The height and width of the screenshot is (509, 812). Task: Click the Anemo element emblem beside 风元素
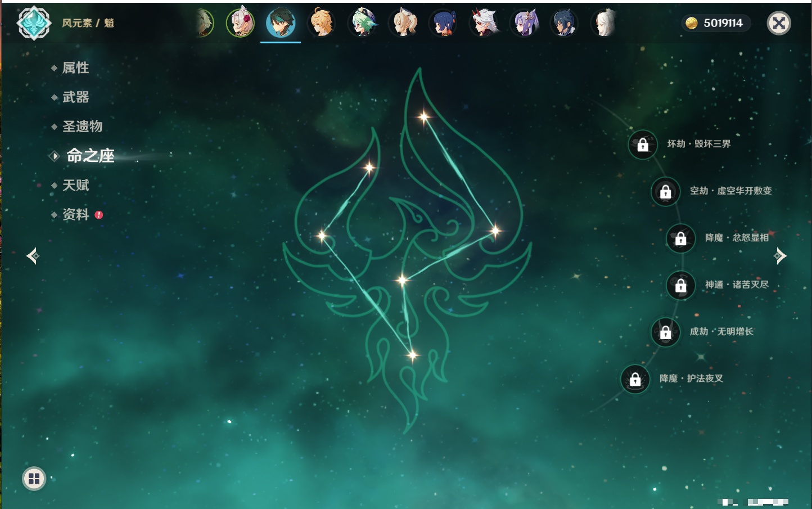pos(34,23)
